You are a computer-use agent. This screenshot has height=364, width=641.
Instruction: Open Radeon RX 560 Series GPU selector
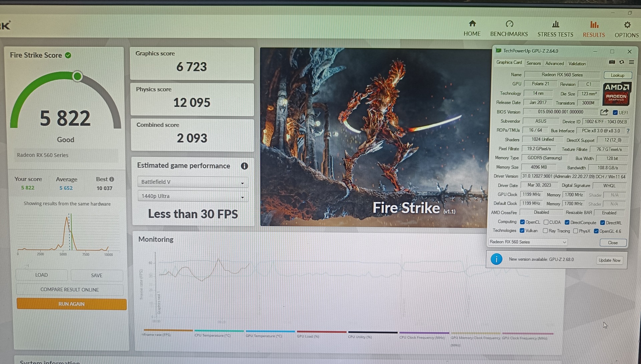pyautogui.click(x=528, y=242)
